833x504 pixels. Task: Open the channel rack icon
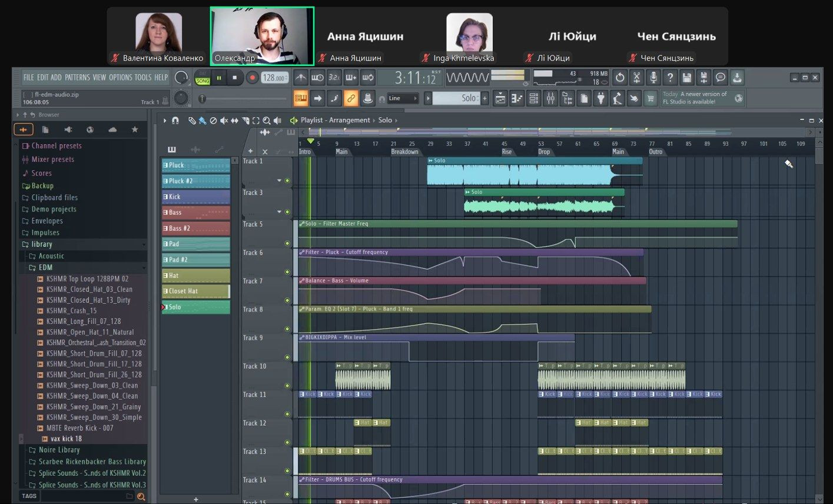click(533, 98)
